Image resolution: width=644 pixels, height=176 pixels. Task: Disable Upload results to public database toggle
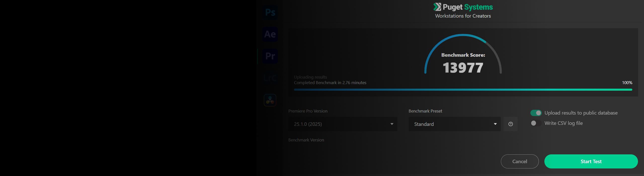[x=536, y=113]
